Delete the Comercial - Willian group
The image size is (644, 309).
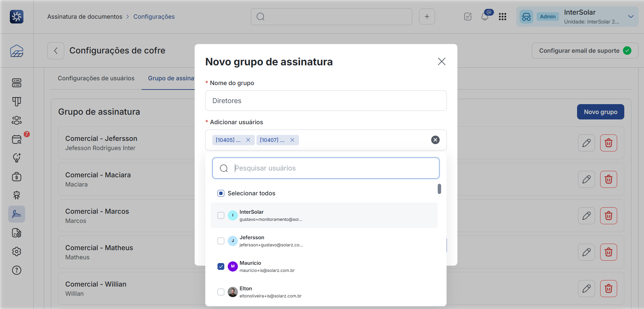click(609, 289)
